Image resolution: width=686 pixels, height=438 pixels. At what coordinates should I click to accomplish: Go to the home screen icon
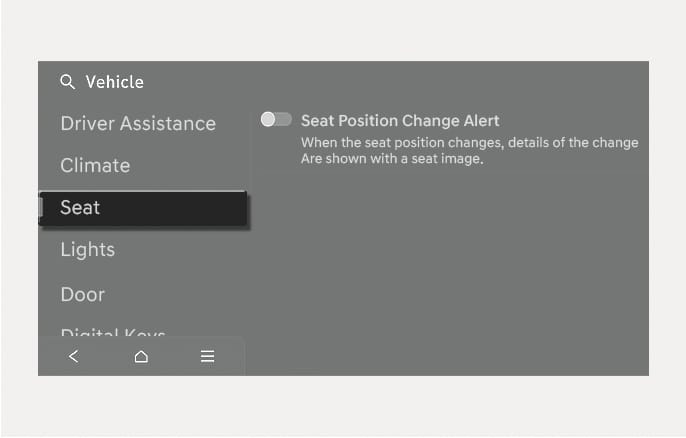coord(141,356)
